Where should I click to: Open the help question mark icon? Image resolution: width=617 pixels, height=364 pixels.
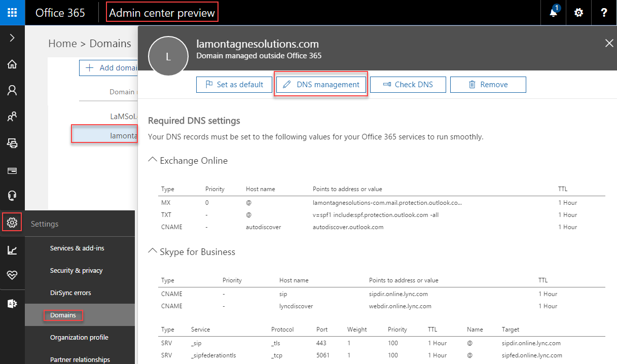pos(604,13)
